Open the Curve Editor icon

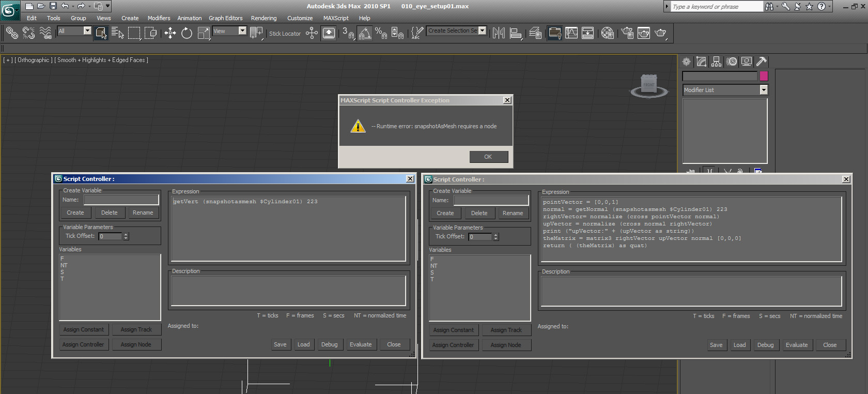point(571,33)
